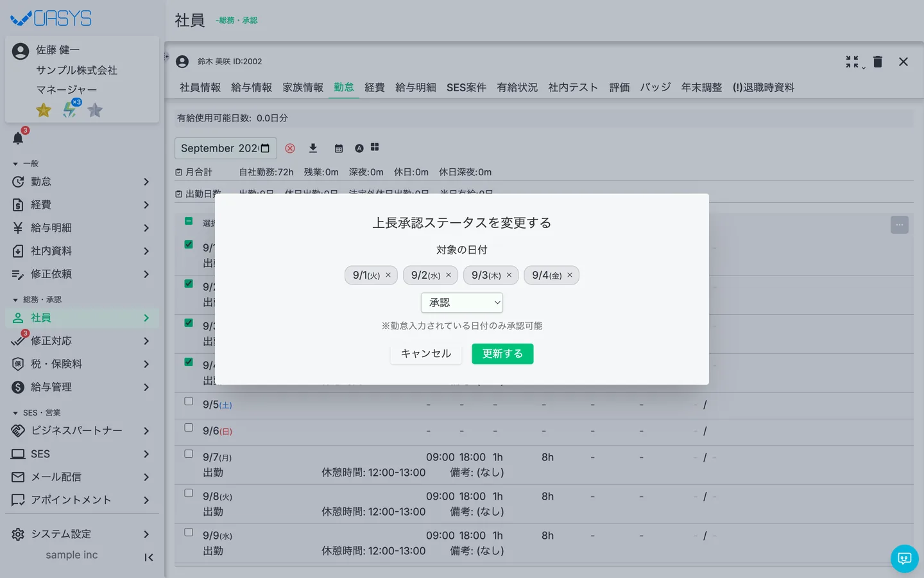Click the red clear-month circle icon
This screenshot has height=578, width=924.
coord(290,148)
